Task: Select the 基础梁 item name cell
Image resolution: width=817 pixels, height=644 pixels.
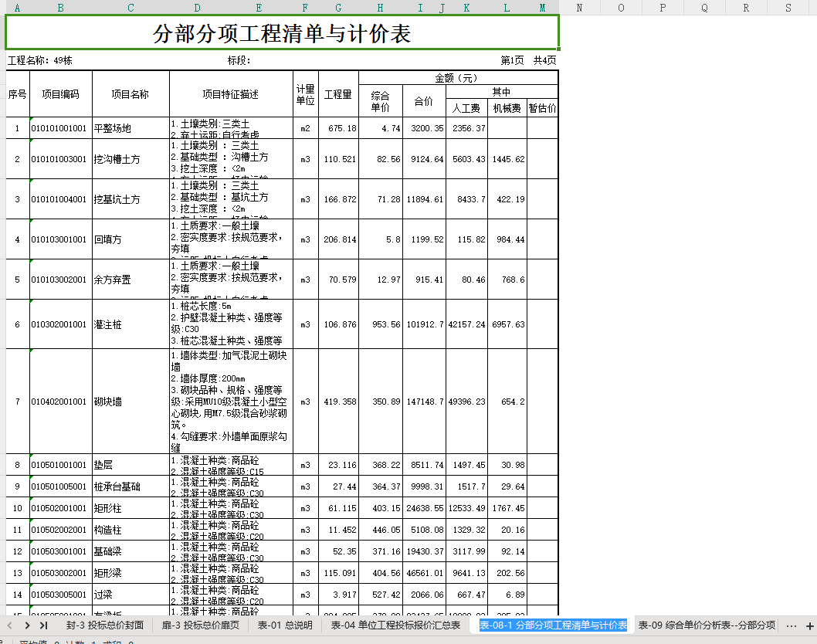Action: 131,551
